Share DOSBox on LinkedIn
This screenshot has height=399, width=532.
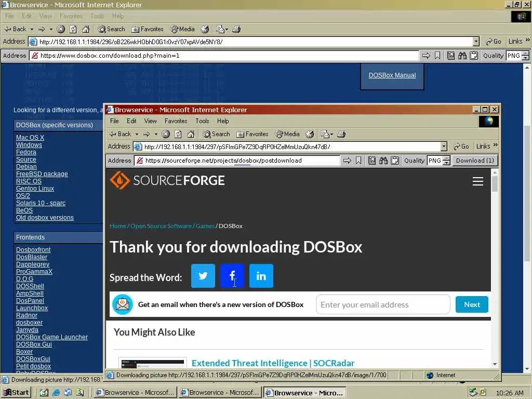pos(261,276)
